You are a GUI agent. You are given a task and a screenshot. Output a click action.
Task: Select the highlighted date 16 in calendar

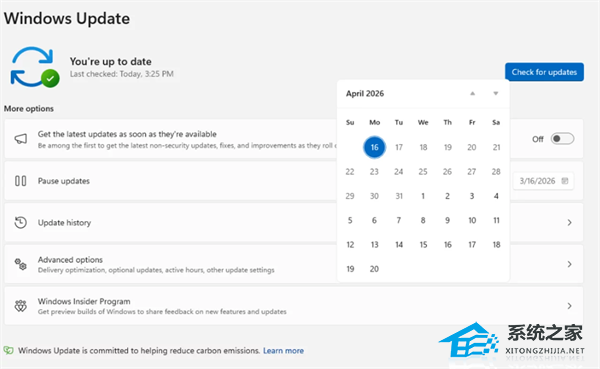coord(374,147)
